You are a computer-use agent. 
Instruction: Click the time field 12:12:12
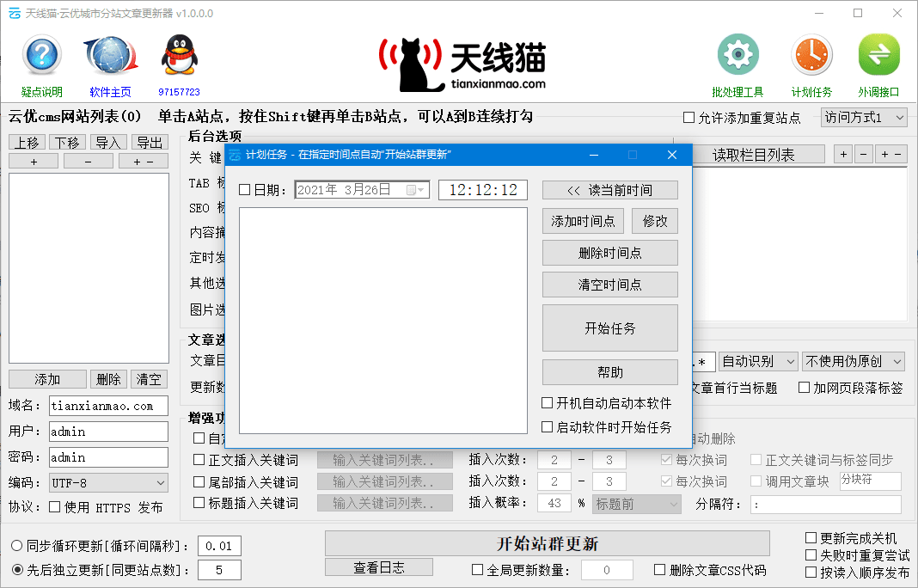[x=483, y=190]
